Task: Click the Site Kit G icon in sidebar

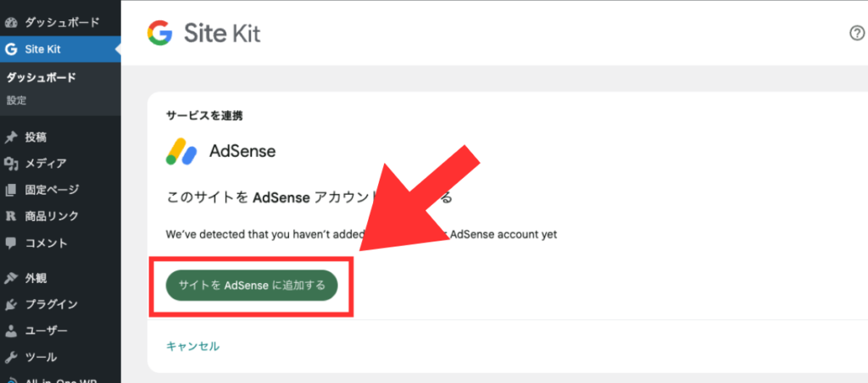Action: (11, 49)
